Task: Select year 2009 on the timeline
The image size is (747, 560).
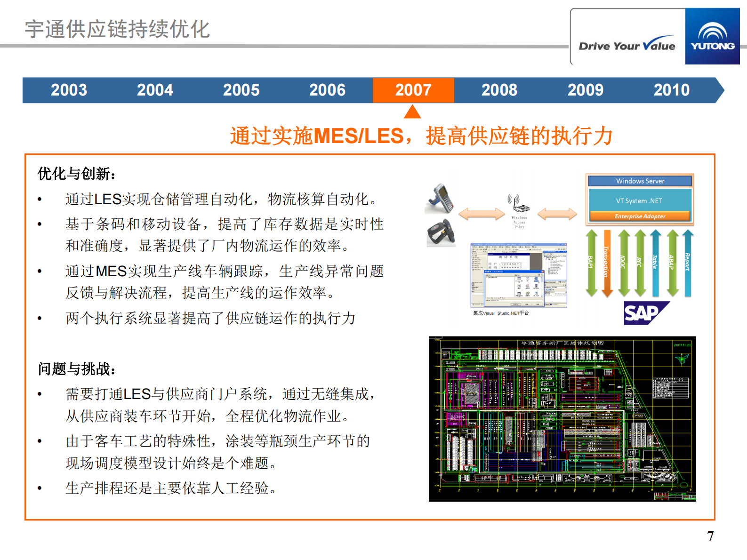Action: tap(585, 90)
